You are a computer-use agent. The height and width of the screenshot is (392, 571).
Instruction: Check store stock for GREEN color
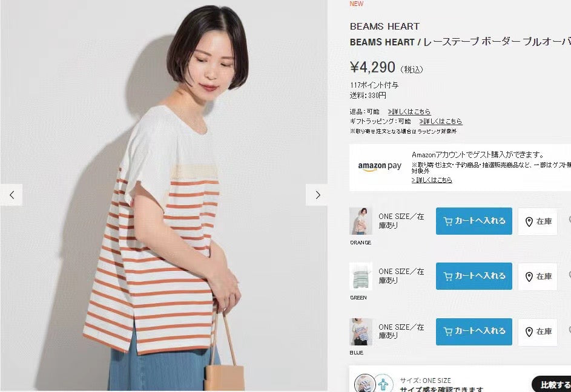coord(538,276)
